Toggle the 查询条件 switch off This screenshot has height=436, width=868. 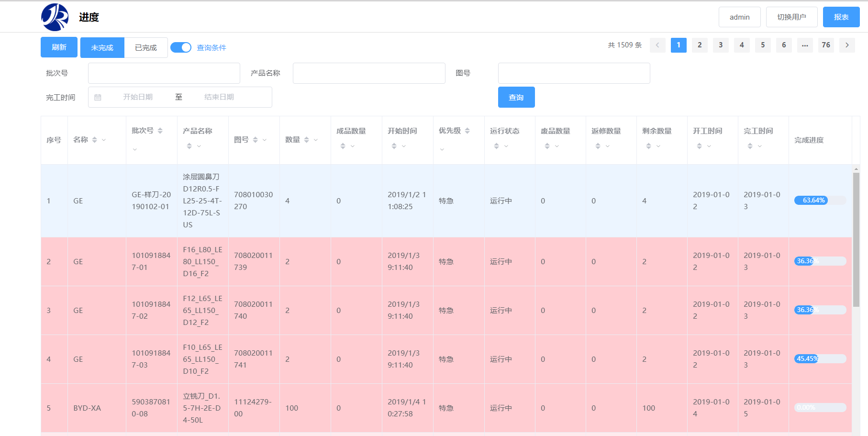[x=181, y=47]
